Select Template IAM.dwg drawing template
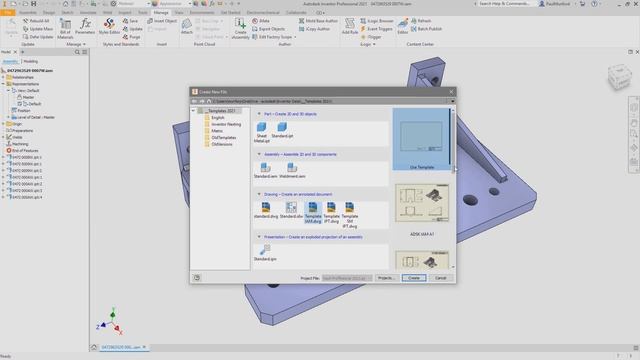 (x=313, y=212)
